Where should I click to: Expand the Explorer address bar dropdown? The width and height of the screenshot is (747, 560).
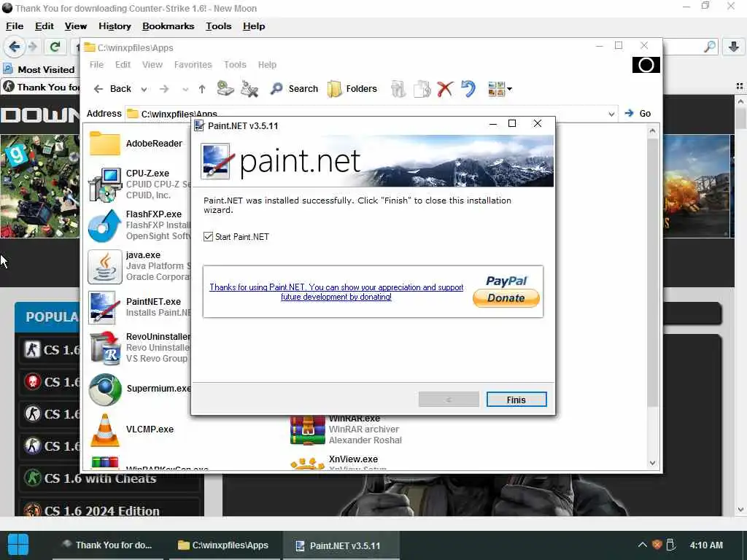click(611, 114)
